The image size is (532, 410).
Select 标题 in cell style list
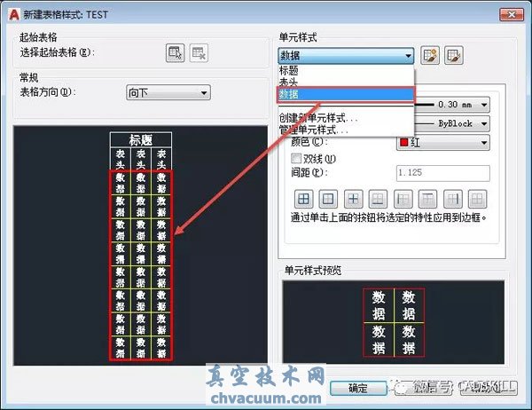[346, 71]
